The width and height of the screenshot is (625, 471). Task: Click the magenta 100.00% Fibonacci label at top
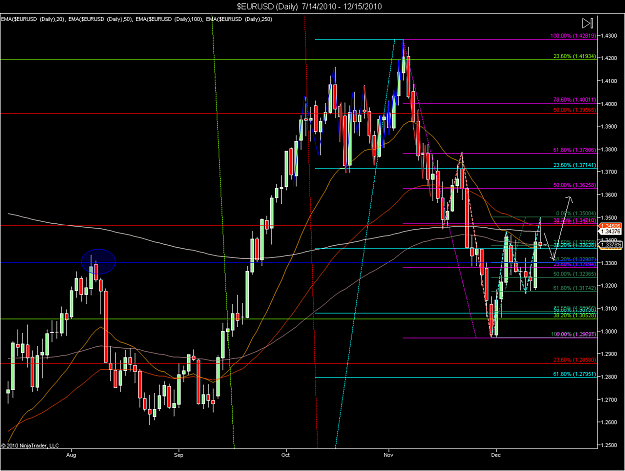tap(573, 36)
